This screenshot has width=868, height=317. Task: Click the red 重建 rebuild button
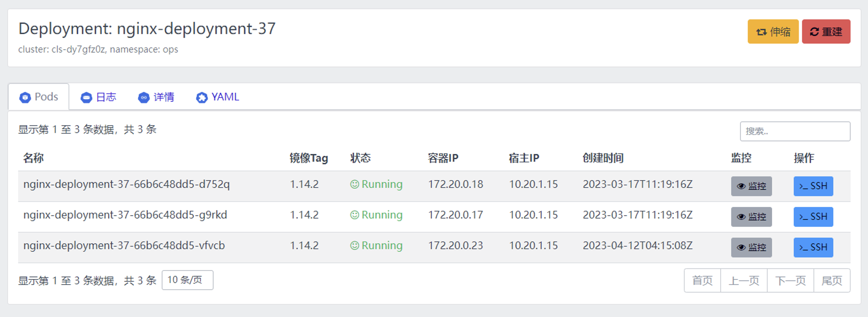pyautogui.click(x=826, y=32)
